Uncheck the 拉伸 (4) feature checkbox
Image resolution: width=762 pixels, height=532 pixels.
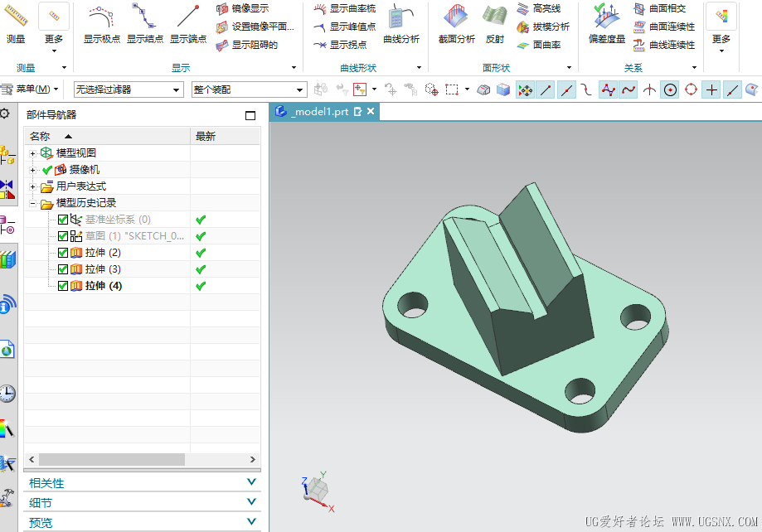(63, 286)
